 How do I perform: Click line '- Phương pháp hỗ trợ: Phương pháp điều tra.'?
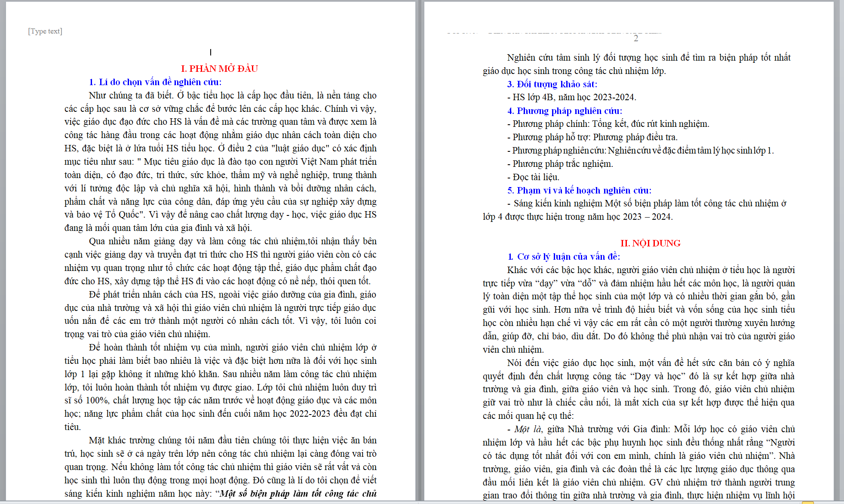pos(592,137)
